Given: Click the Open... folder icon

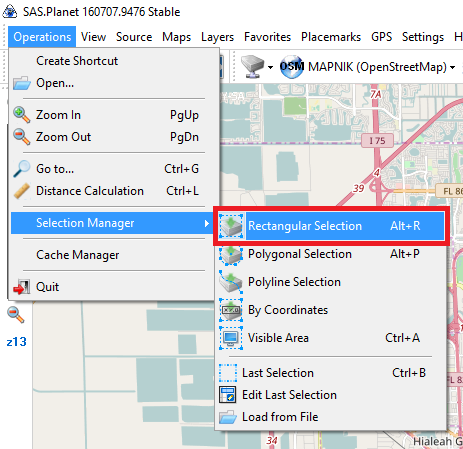Looking at the screenshot, I should click(22, 83).
